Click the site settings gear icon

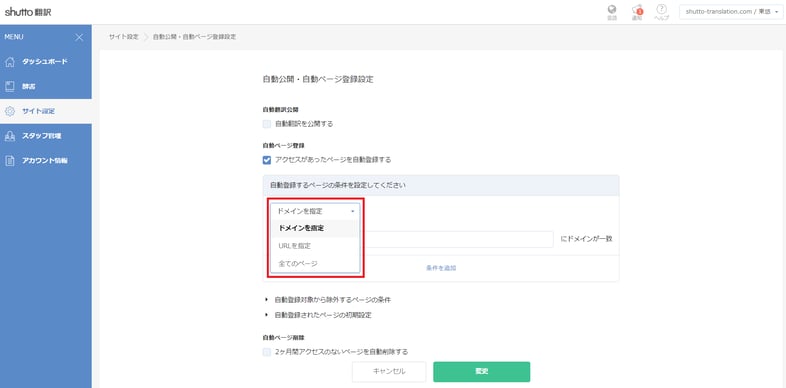pyautogui.click(x=10, y=111)
